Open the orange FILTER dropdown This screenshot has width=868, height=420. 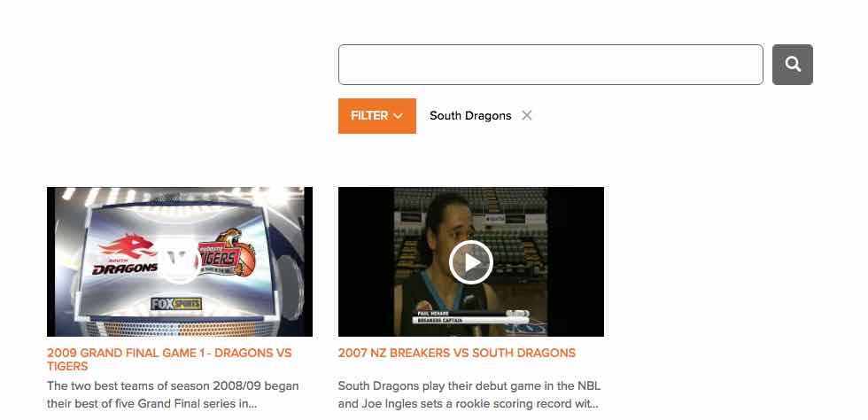(377, 116)
